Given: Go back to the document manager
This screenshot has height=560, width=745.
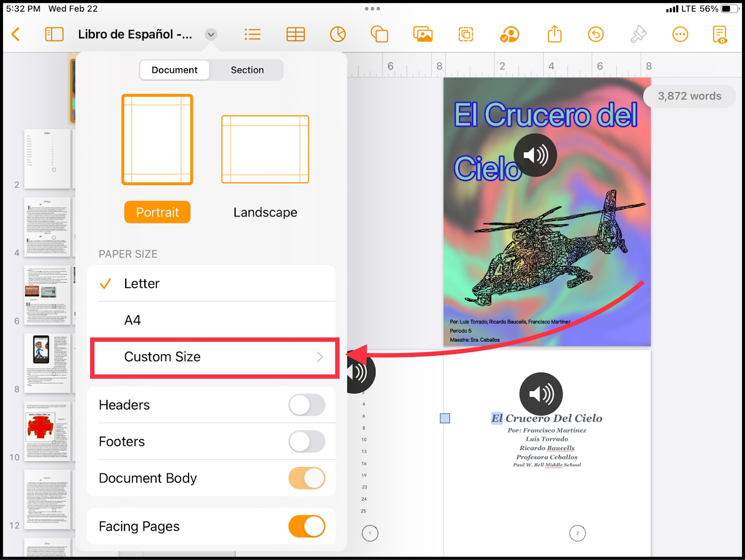Looking at the screenshot, I should (16, 34).
